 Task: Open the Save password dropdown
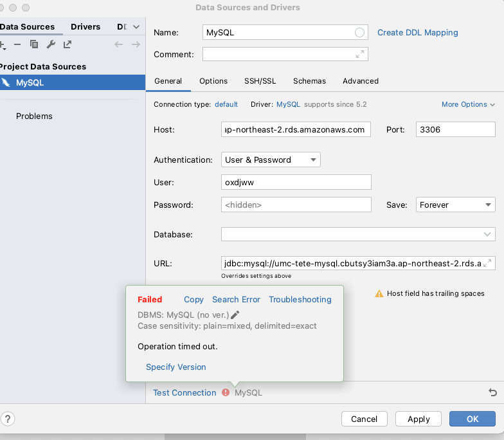(x=455, y=205)
